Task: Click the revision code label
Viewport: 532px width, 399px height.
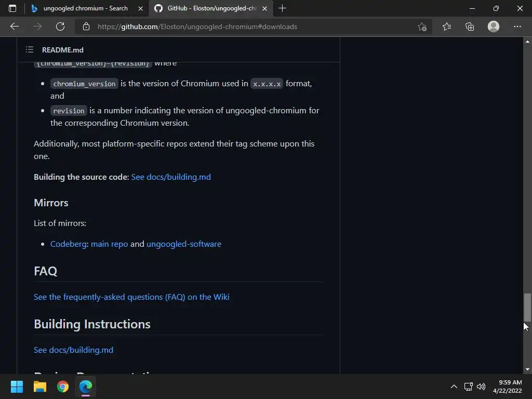Action: tap(69, 111)
